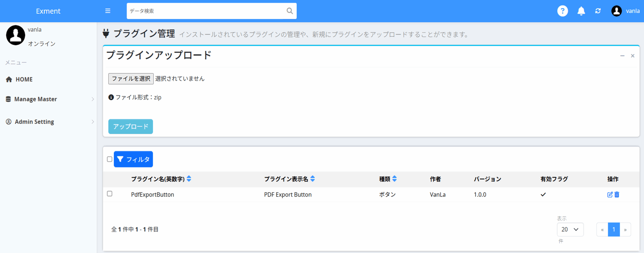Focus the データ検索 search field
Image resolution: width=644 pixels, height=253 pixels.
206,11
